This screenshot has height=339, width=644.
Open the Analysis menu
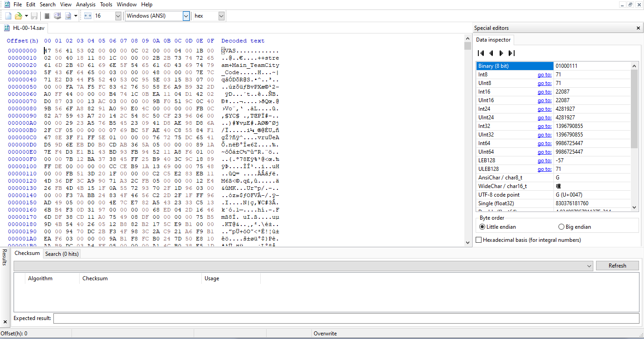click(86, 4)
